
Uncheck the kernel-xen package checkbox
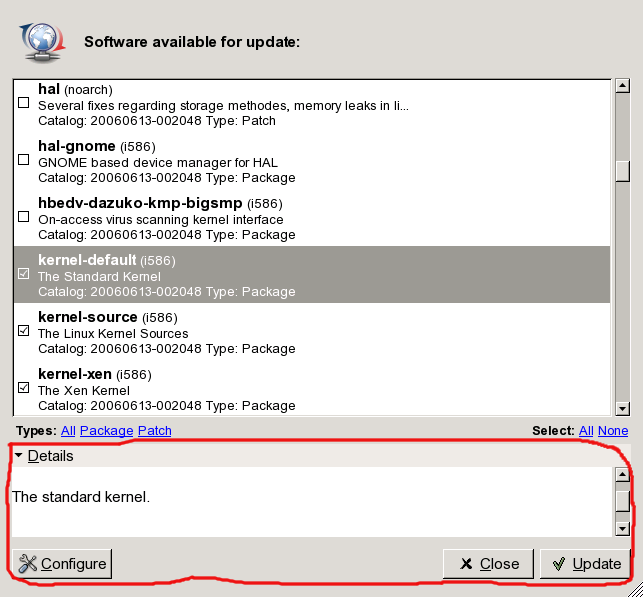(x=24, y=388)
